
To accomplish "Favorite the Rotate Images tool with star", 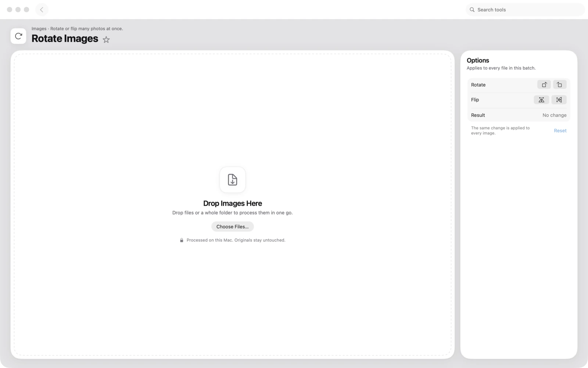I will [x=106, y=39].
